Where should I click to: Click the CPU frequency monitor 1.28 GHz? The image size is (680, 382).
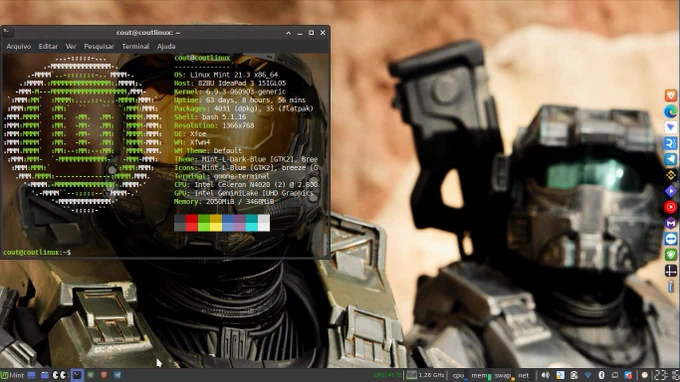pos(425,375)
